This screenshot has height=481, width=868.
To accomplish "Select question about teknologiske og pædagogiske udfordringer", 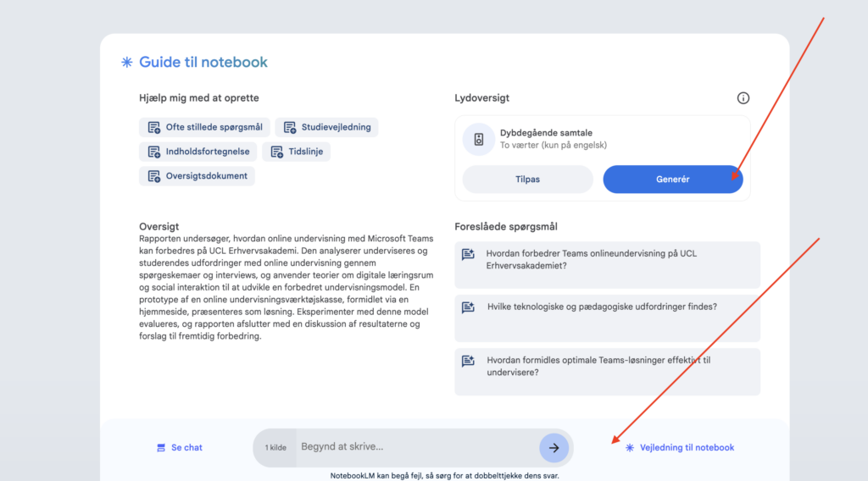I will coord(607,318).
